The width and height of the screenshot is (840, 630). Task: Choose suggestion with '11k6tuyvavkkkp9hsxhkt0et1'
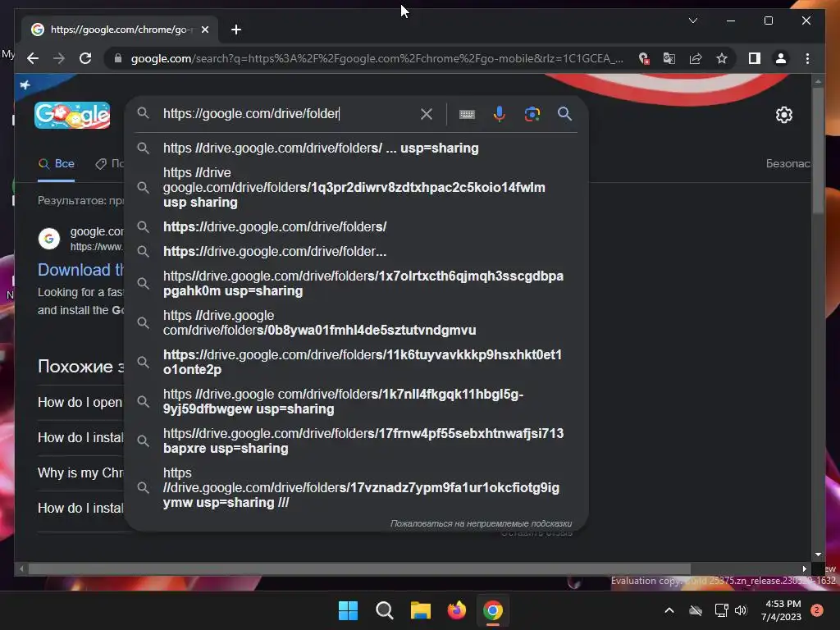click(356, 362)
